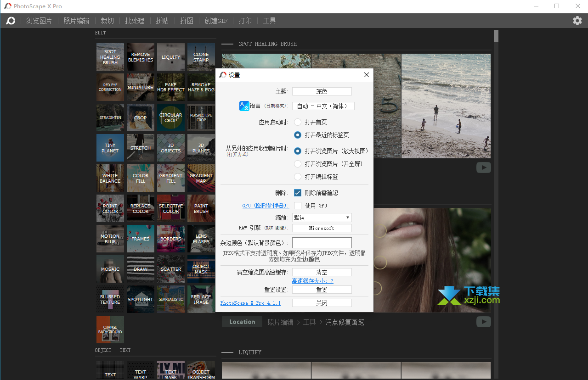
Task: Open the 浏览图片 tab
Action: coord(39,21)
